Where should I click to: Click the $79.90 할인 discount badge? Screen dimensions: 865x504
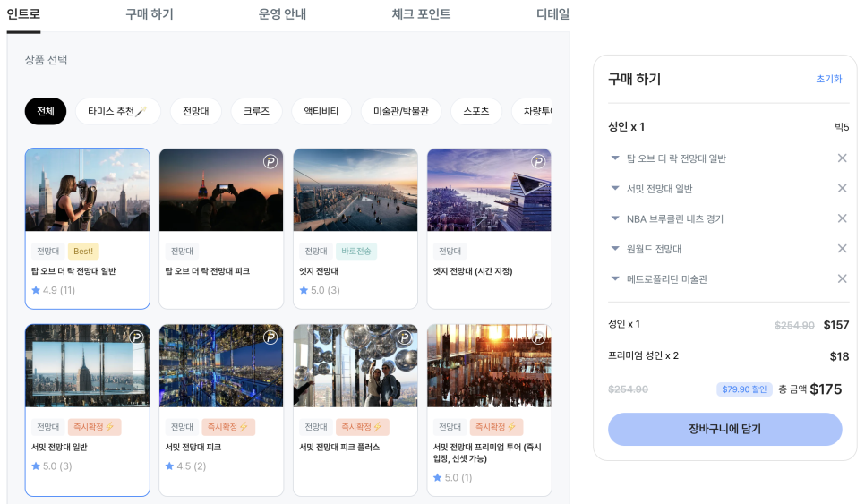point(744,389)
